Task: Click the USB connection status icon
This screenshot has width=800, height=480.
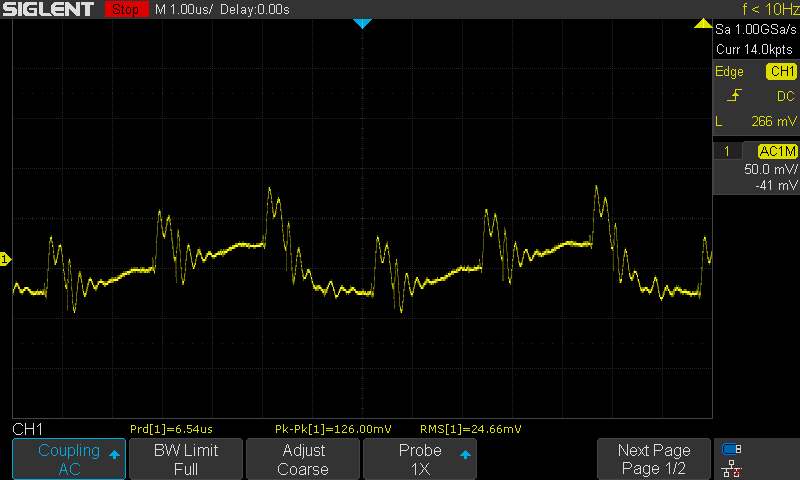Action: click(732, 449)
